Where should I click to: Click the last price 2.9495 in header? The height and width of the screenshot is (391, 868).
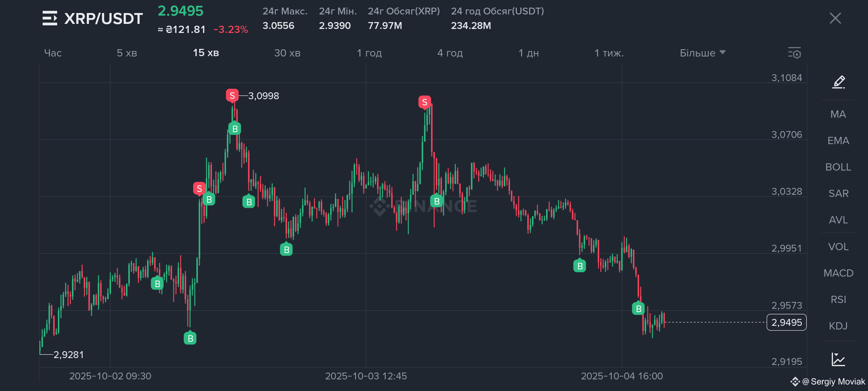(180, 11)
